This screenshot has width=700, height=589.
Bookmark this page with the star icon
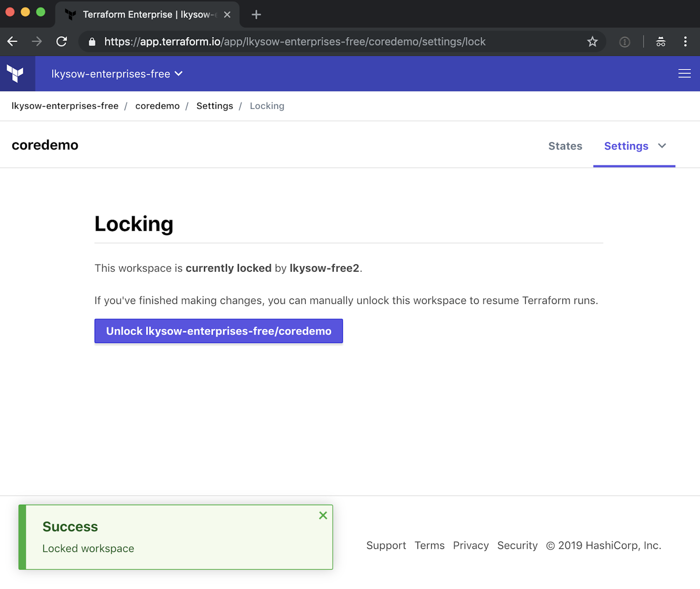(x=592, y=41)
